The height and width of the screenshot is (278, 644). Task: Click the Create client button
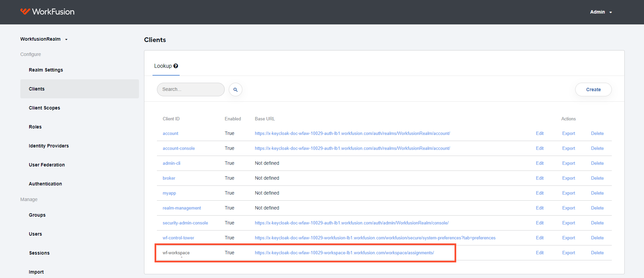tap(593, 90)
